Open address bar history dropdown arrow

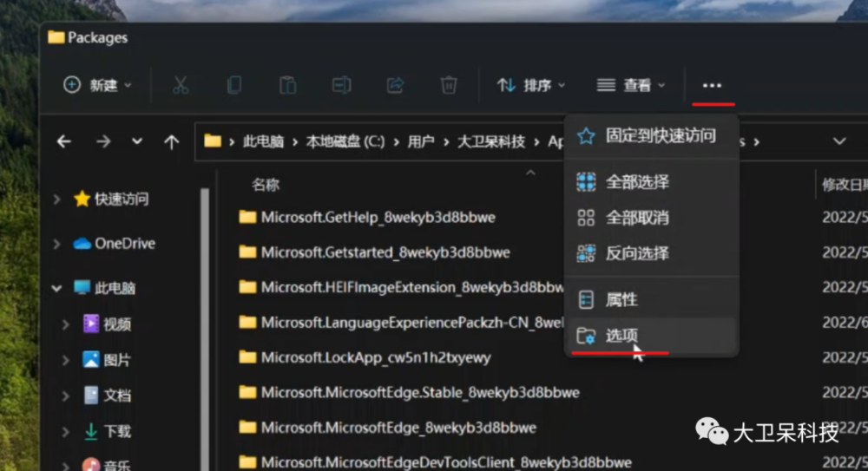839,141
